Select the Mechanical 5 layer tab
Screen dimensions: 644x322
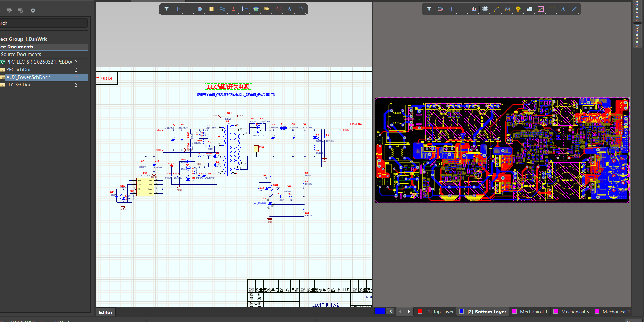click(575, 312)
